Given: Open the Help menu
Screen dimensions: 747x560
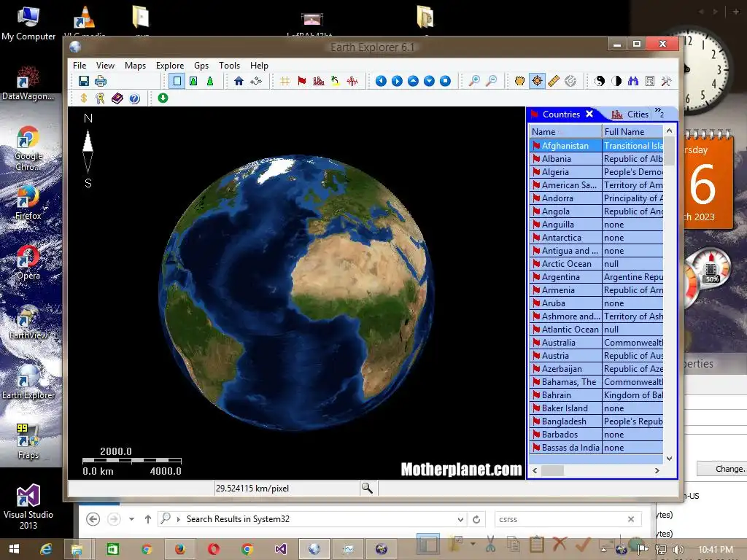Looking at the screenshot, I should coord(259,65).
